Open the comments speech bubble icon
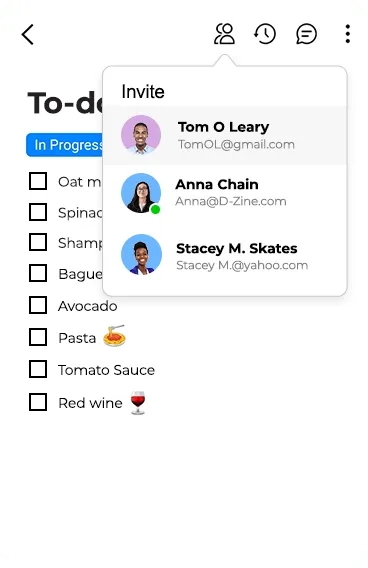Viewport: 368px width, 568px height. [x=306, y=34]
